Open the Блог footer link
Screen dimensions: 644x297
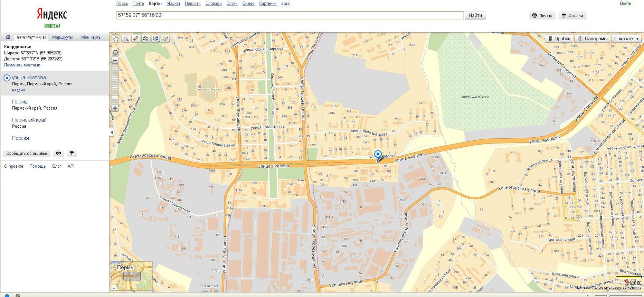(x=57, y=166)
